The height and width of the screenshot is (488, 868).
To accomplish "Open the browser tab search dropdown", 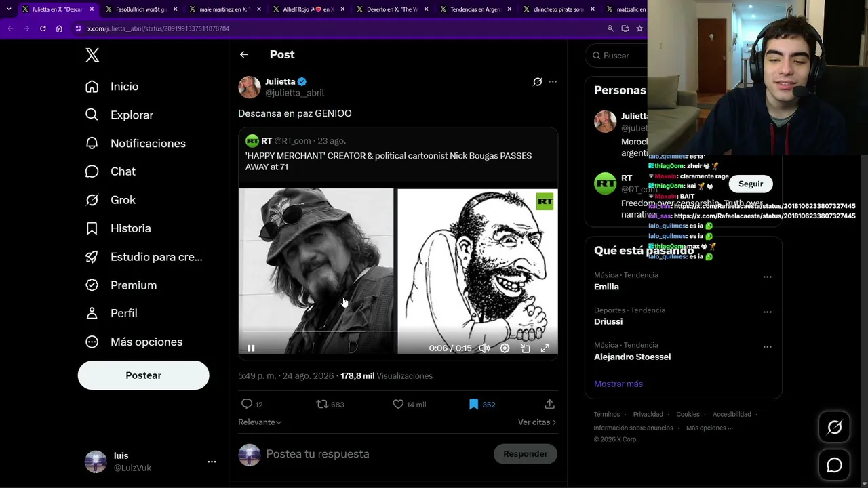I will (x=9, y=9).
